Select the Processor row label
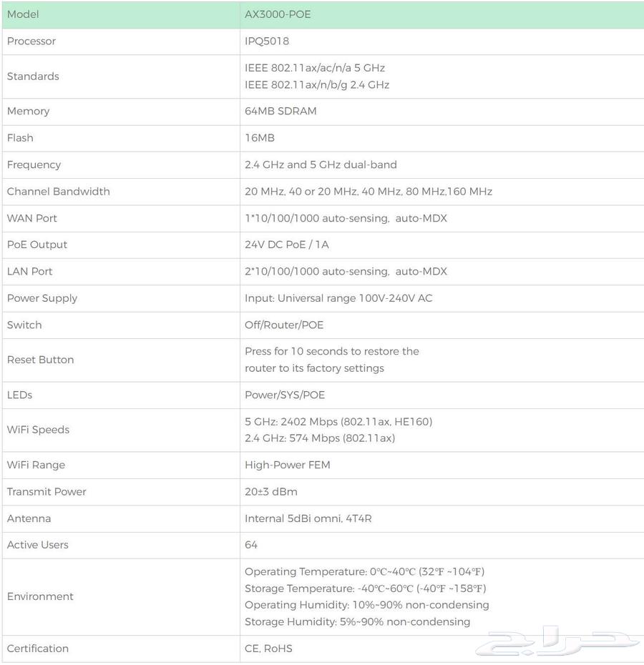Screen dimensions: 644x665 (x=31, y=41)
